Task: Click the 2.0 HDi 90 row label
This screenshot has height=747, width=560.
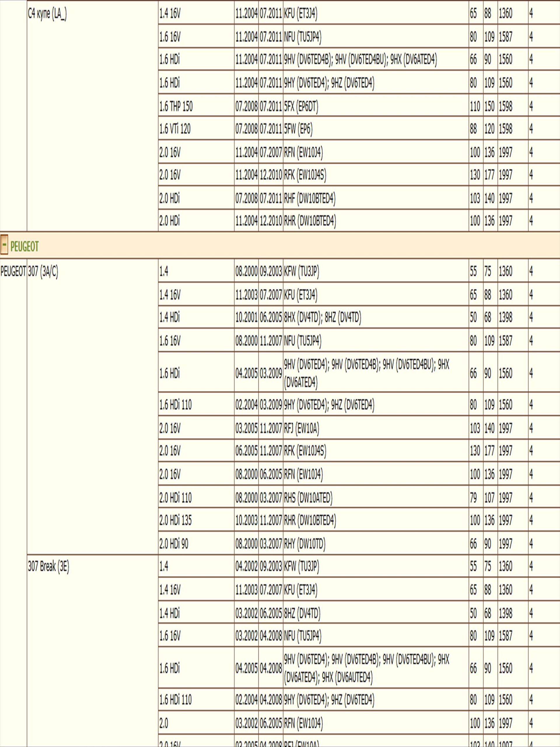Action: tap(174, 544)
